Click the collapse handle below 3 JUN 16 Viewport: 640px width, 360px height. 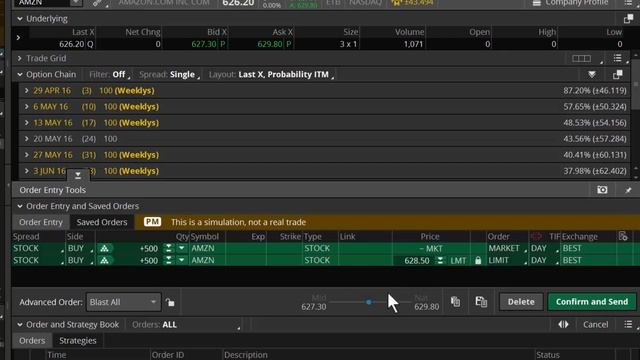[x=78, y=175]
